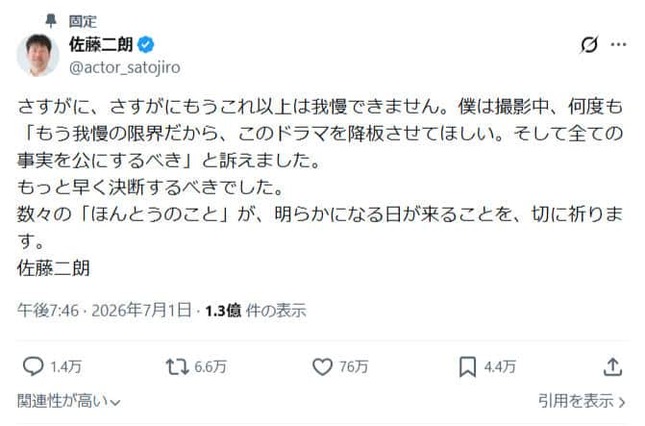Open the profile avatar photo

pos(38,55)
